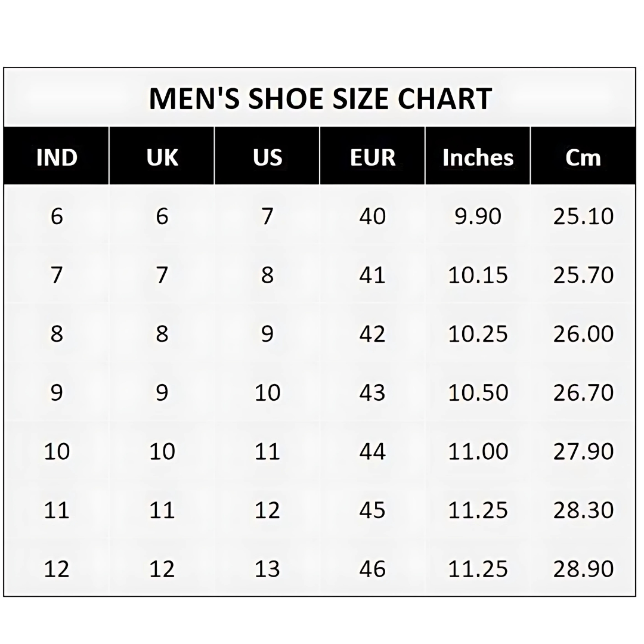Select EUR size 46 cell
This screenshot has width=644, height=644.
(x=373, y=569)
